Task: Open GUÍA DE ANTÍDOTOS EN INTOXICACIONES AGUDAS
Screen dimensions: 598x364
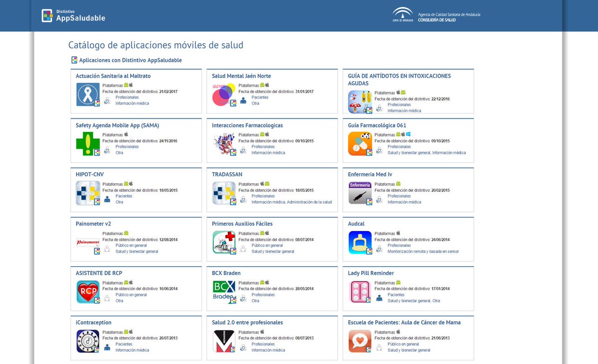Action: click(x=399, y=80)
